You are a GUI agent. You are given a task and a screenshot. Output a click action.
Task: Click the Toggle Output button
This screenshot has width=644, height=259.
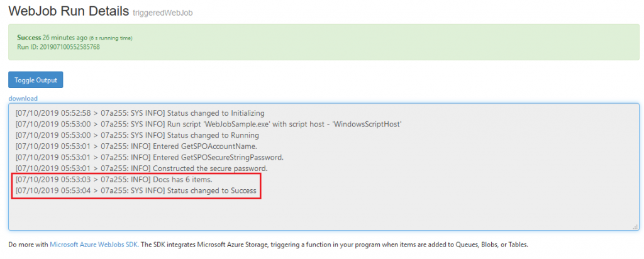tap(36, 80)
